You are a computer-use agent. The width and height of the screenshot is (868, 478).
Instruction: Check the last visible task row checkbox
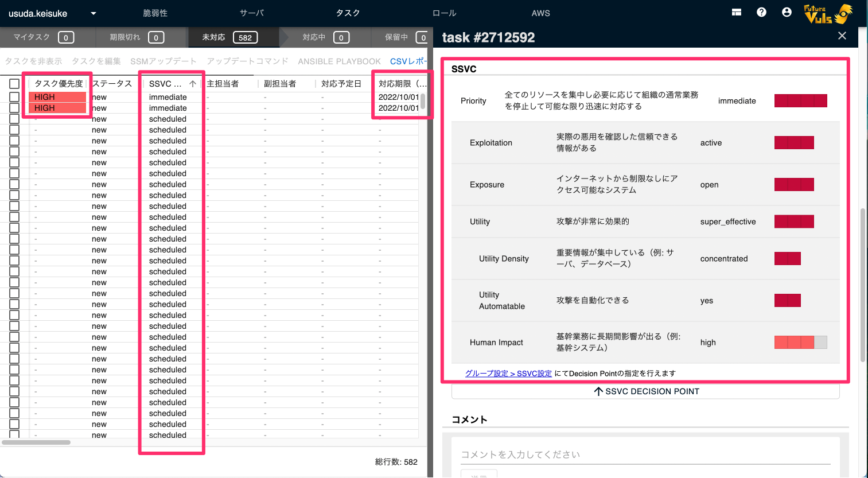(x=14, y=435)
